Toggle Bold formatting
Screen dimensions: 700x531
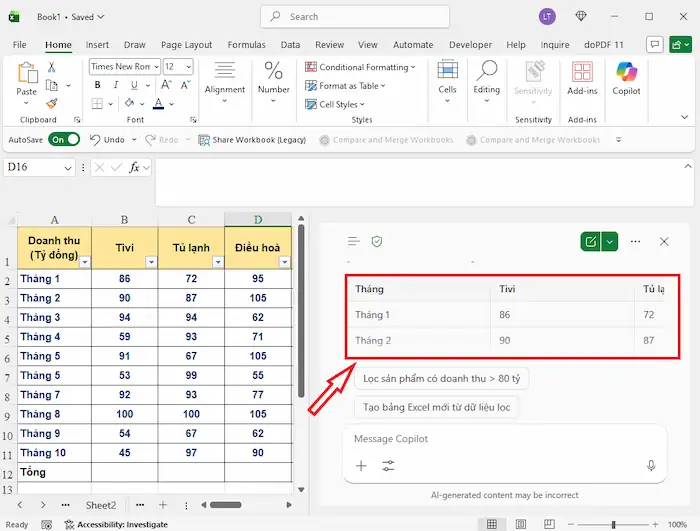click(97, 85)
